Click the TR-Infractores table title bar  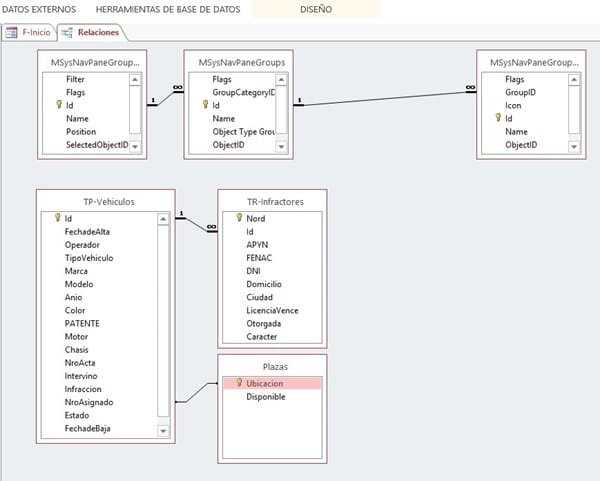click(272, 201)
